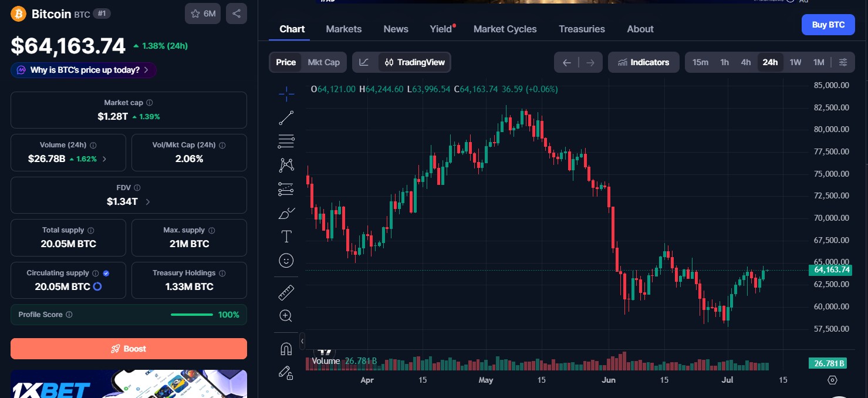Open Max. supply info icon
Image resolution: width=868 pixels, height=398 pixels.
[x=212, y=231]
